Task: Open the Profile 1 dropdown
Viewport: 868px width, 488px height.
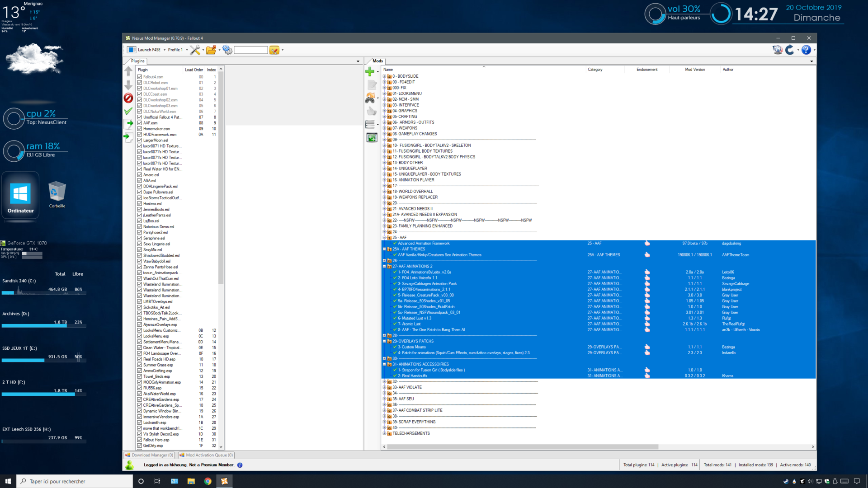Action: point(177,50)
